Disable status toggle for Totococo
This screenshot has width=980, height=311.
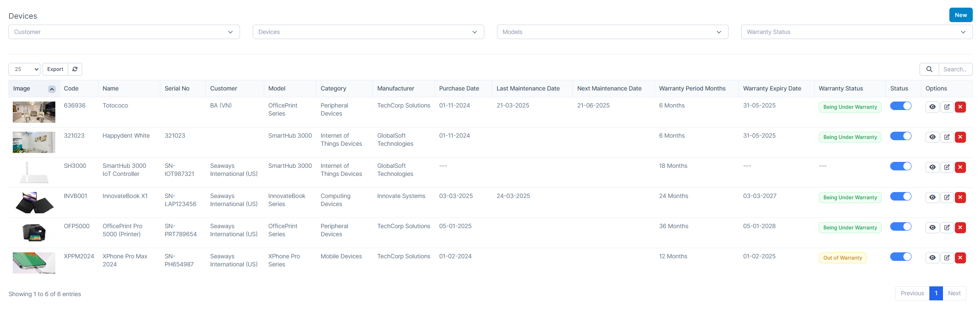click(x=900, y=106)
